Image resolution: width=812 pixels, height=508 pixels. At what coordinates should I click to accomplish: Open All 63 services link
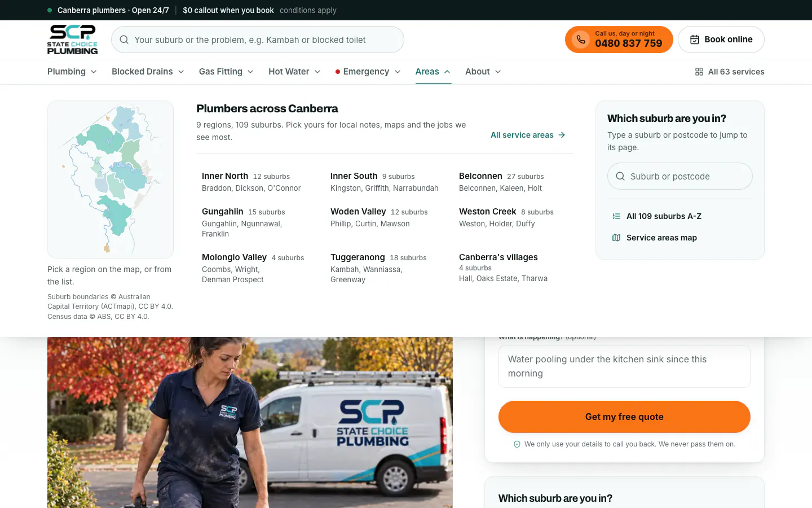(730, 72)
